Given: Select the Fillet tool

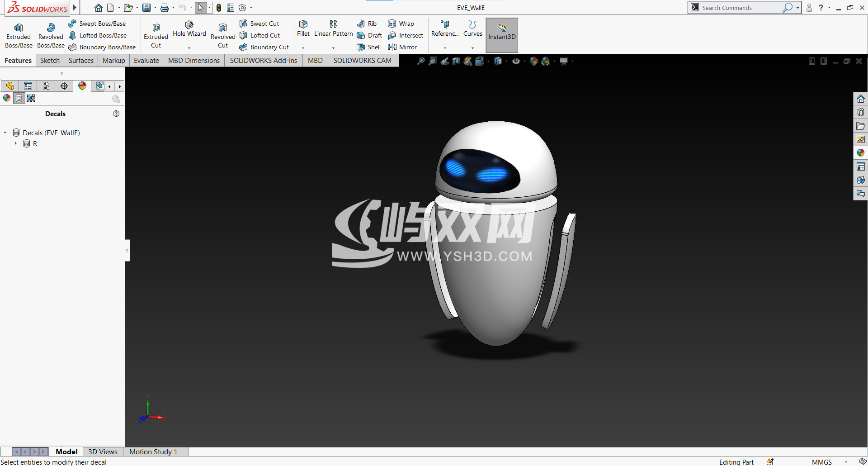Looking at the screenshot, I should pos(303,29).
